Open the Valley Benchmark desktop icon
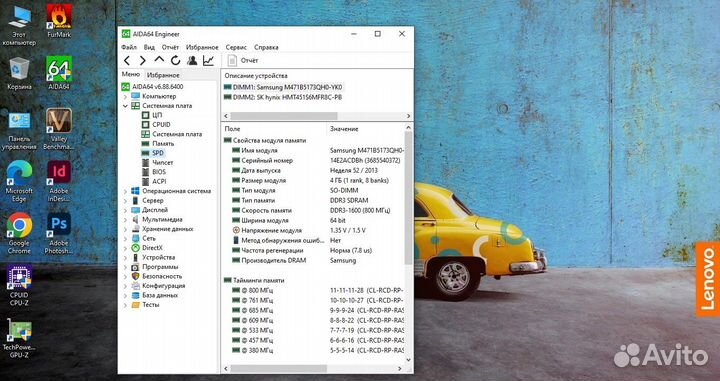 tap(59, 129)
